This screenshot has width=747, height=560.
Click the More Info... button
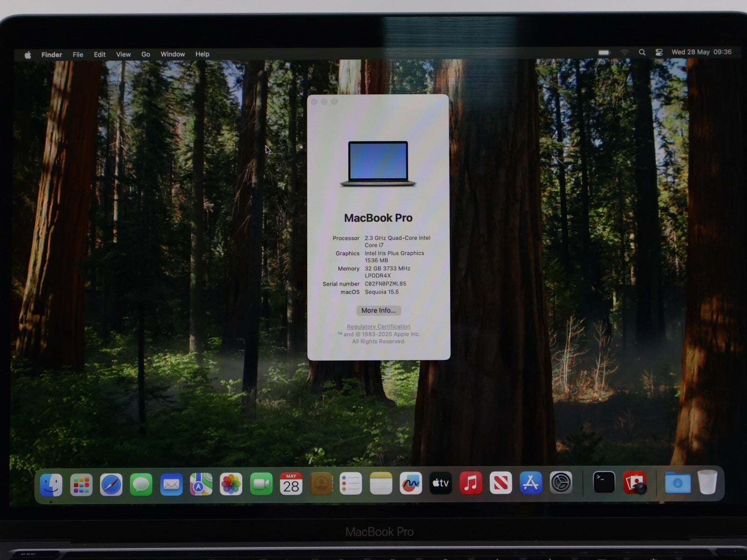click(378, 310)
